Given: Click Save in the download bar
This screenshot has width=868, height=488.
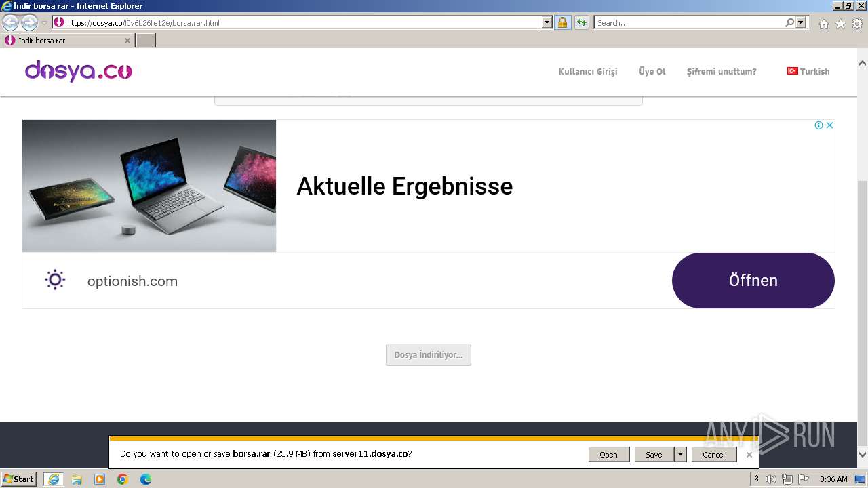Looking at the screenshot, I should tap(654, 454).
